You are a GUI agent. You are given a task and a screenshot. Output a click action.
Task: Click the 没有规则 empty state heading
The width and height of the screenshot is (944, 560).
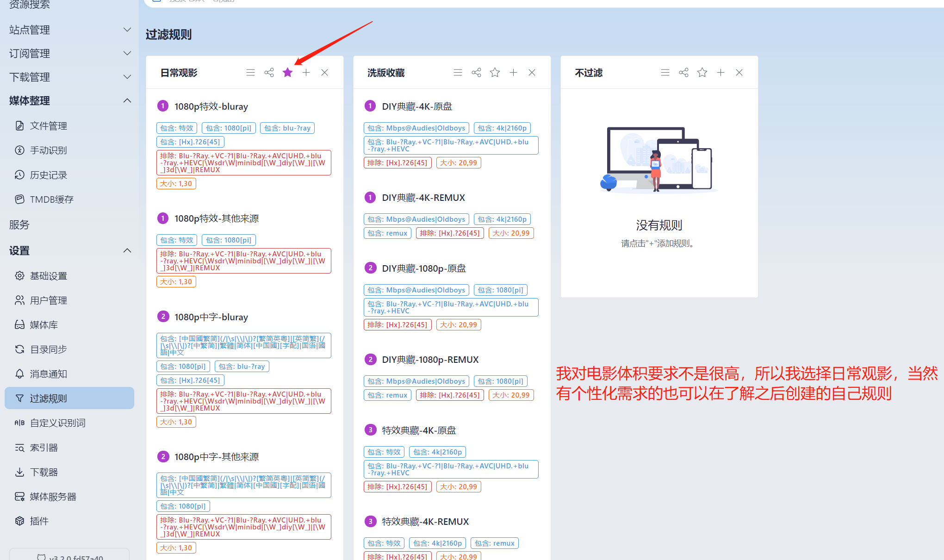click(x=659, y=225)
